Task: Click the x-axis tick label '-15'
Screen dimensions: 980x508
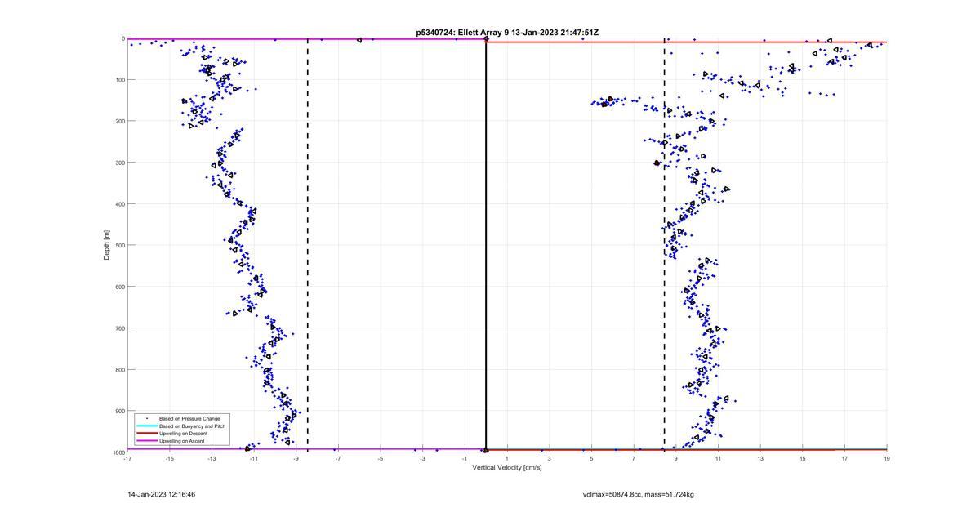Action: (170, 458)
